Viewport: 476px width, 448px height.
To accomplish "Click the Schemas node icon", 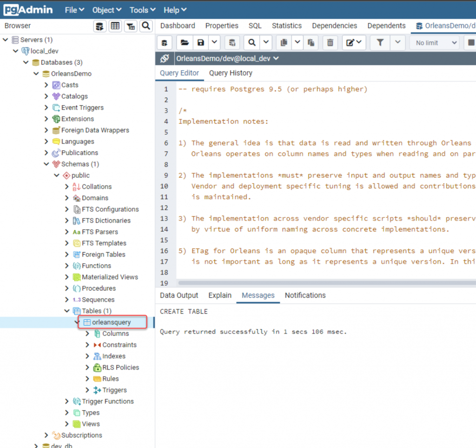I will tap(56, 164).
